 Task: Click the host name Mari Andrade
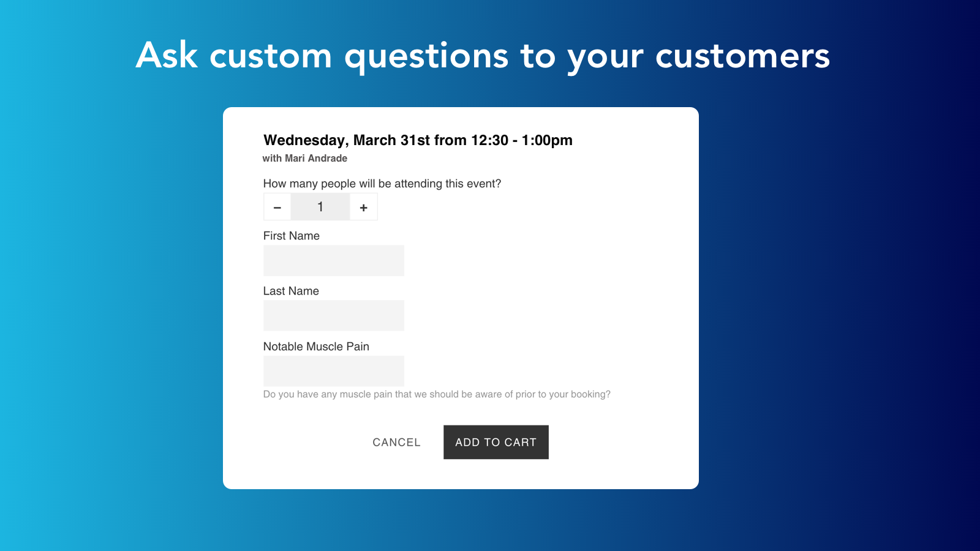(316, 158)
